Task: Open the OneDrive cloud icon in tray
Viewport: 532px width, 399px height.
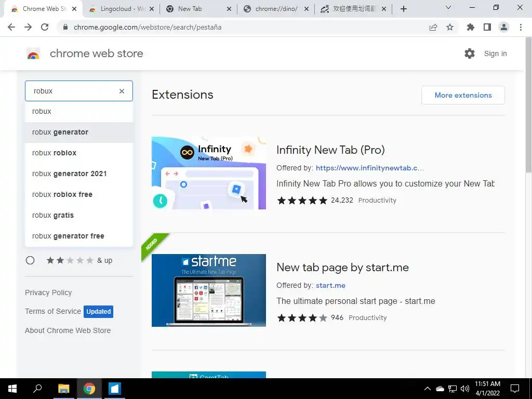Action: (440, 389)
